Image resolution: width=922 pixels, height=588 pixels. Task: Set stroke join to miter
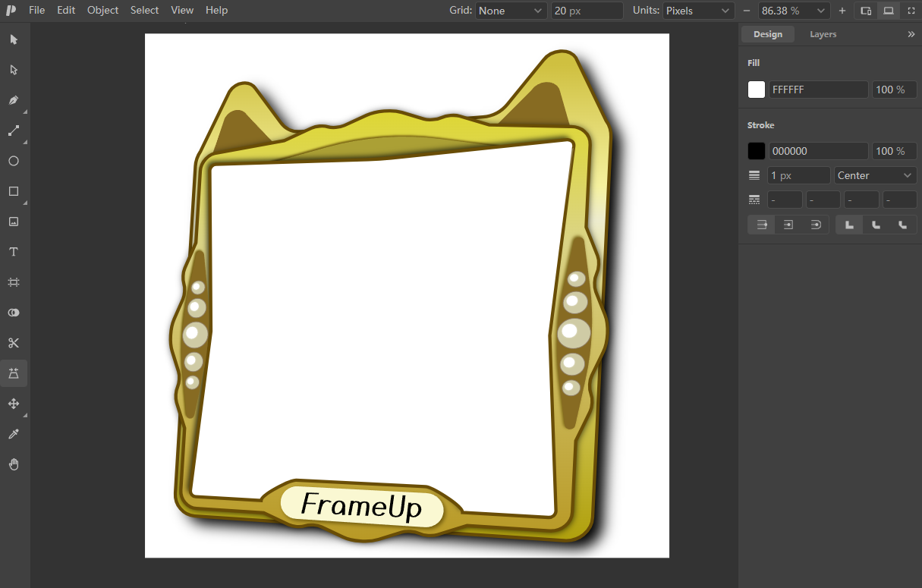[849, 225]
